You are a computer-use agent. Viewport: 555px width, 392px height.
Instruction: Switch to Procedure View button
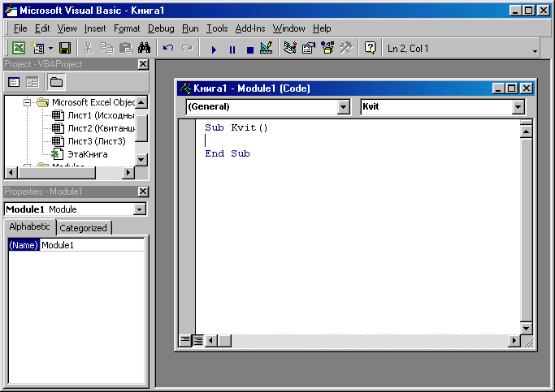(185, 341)
